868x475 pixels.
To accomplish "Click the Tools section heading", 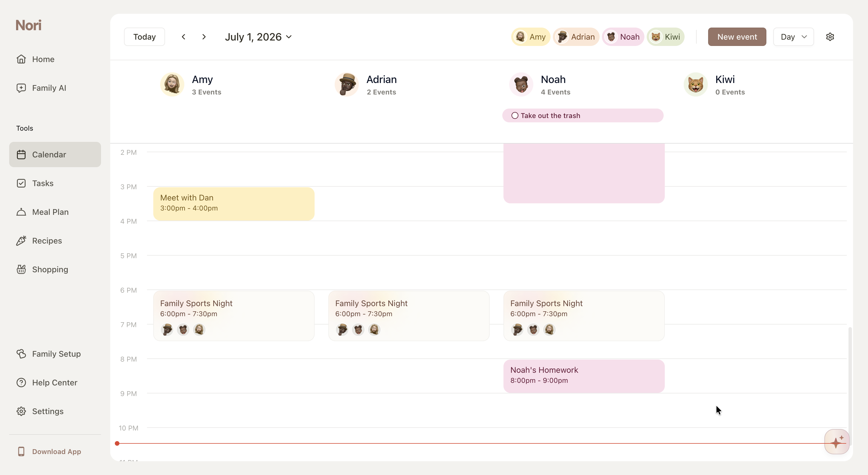I will point(25,128).
